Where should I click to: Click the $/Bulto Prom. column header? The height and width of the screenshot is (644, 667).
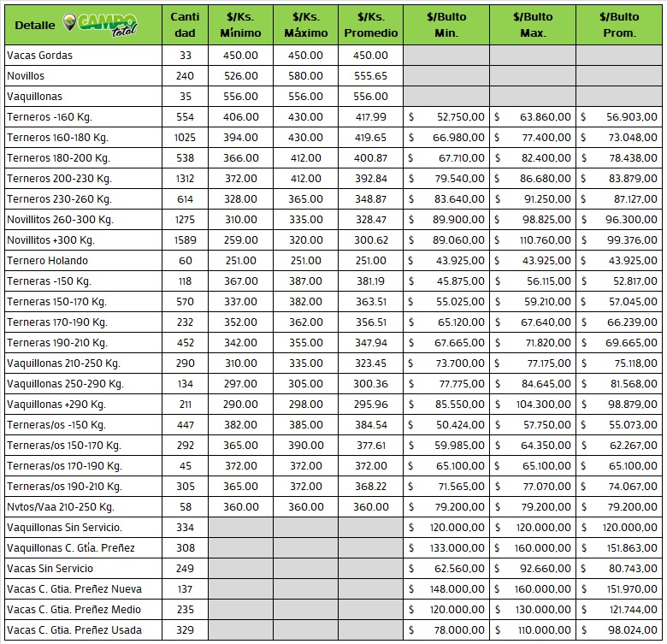(x=618, y=25)
